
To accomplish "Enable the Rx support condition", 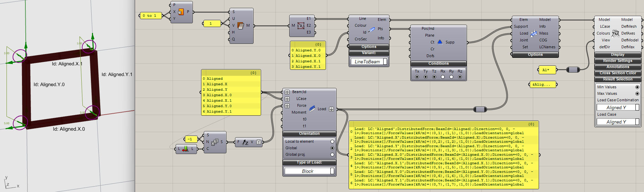I will [443, 77].
